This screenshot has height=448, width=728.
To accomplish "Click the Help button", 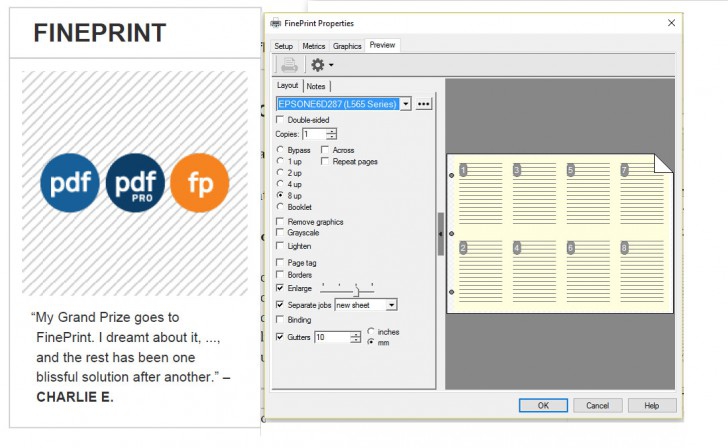I will [x=651, y=405].
